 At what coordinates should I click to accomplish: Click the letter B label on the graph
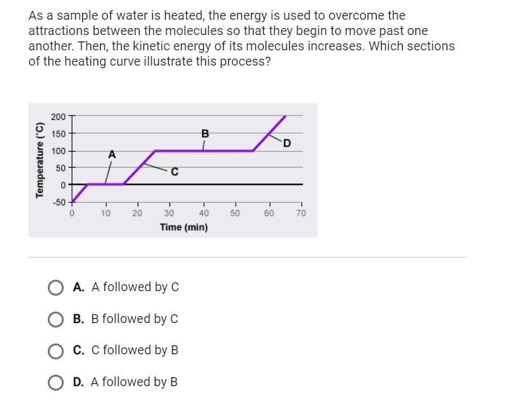click(x=205, y=134)
